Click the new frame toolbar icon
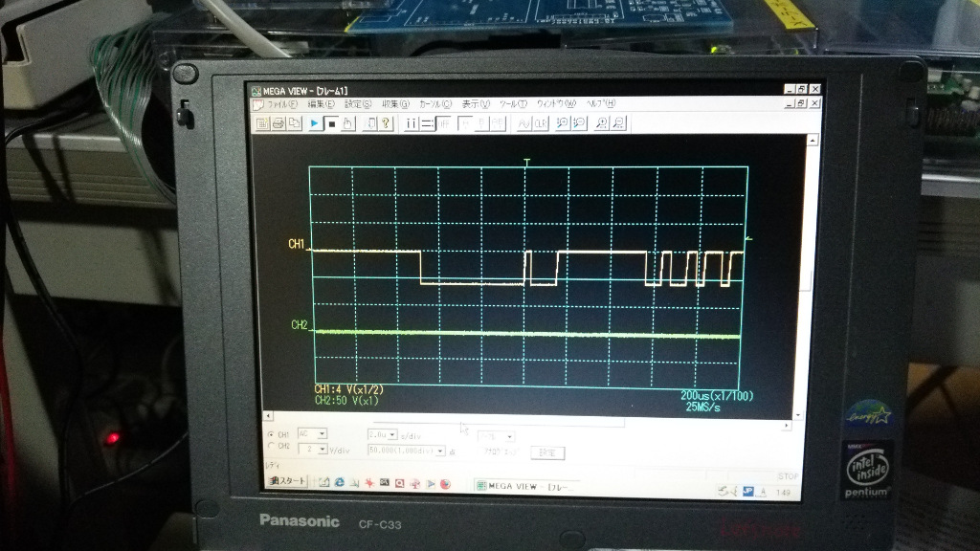 pos(262,123)
